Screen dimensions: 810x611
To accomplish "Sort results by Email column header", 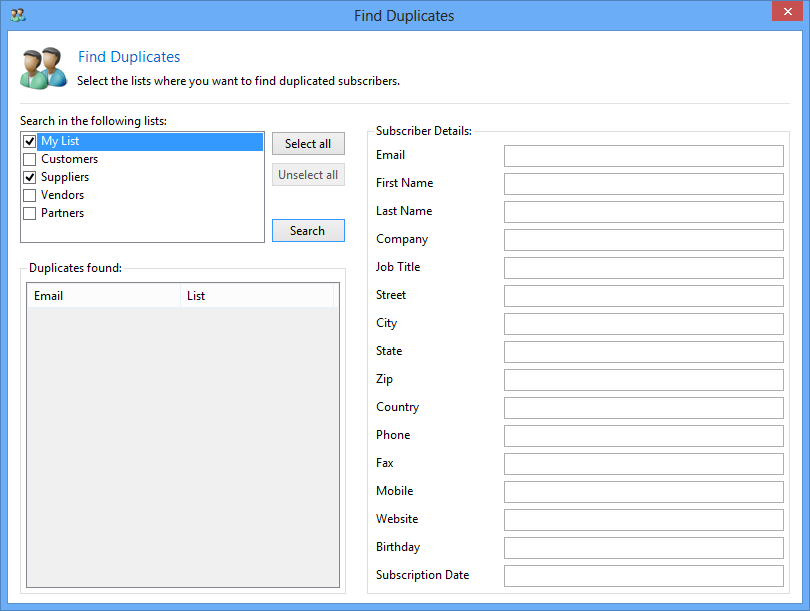I will (x=103, y=296).
